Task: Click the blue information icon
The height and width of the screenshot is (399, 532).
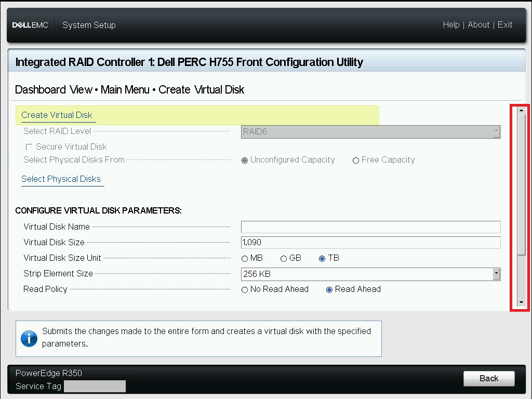Action: coord(29,338)
